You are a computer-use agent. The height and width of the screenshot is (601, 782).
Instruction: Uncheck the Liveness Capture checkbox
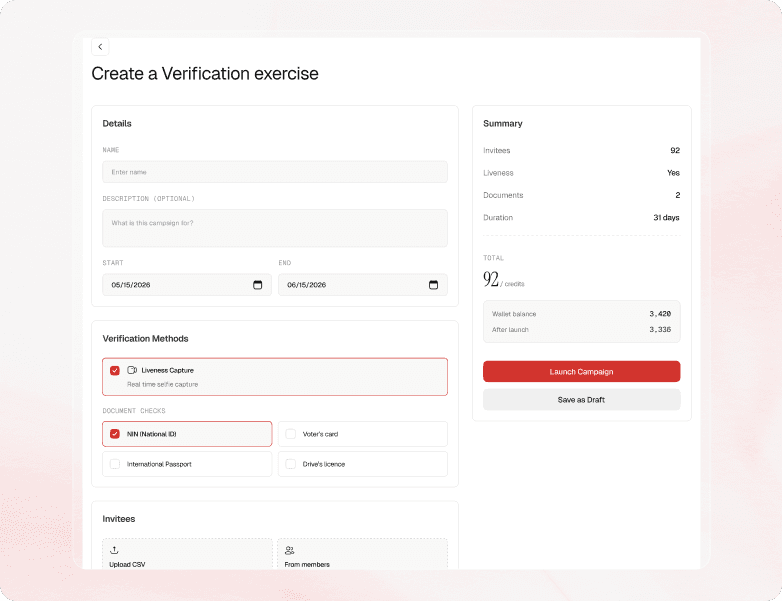(x=115, y=370)
